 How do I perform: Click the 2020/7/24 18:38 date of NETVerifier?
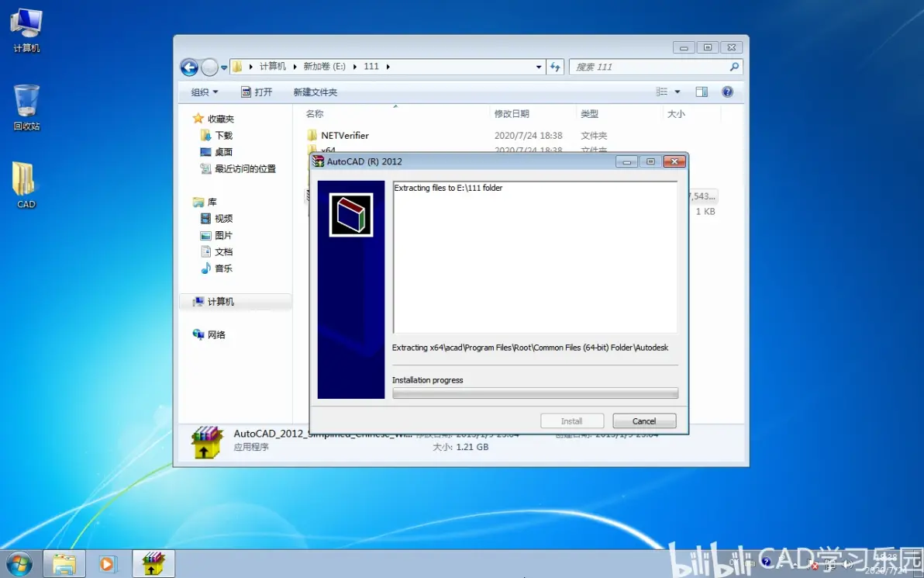coord(528,135)
